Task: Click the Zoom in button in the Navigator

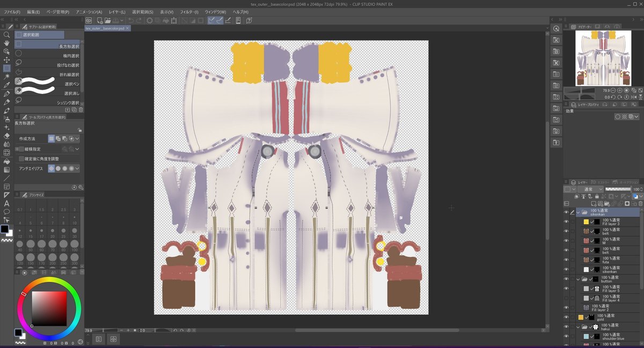Action: [x=620, y=91]
